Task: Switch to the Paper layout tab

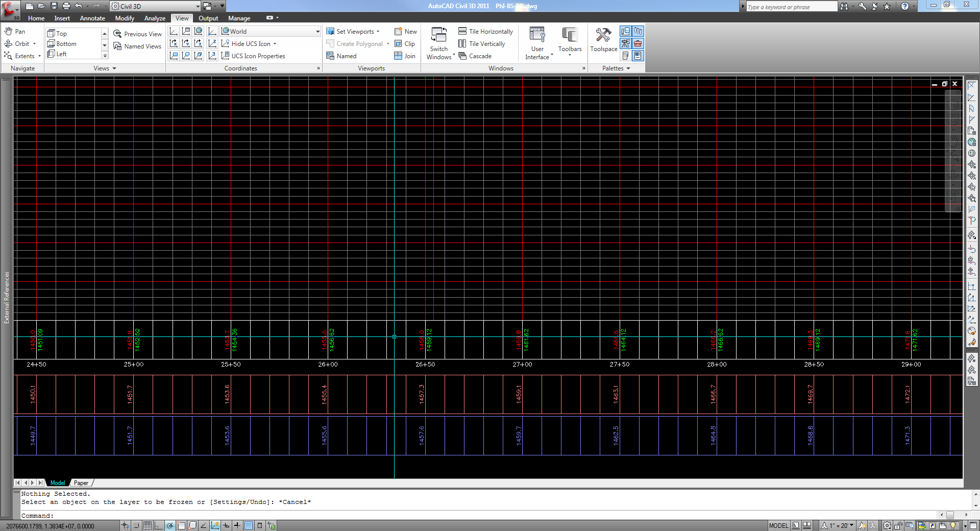Action: click(x=81, y=483)
